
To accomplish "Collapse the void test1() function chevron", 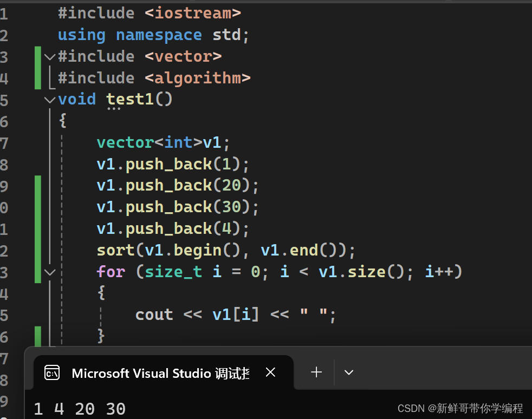I will click(50, 100).
